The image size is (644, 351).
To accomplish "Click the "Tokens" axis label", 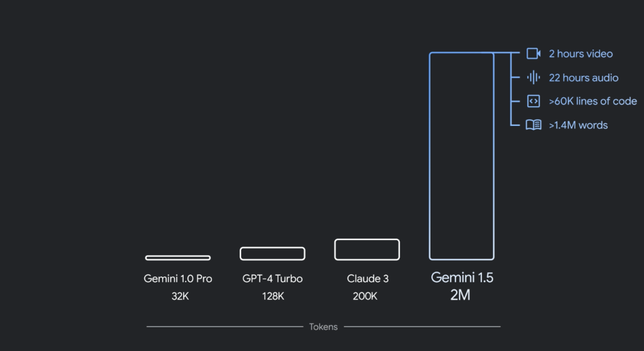I will [x=323, y=327].
